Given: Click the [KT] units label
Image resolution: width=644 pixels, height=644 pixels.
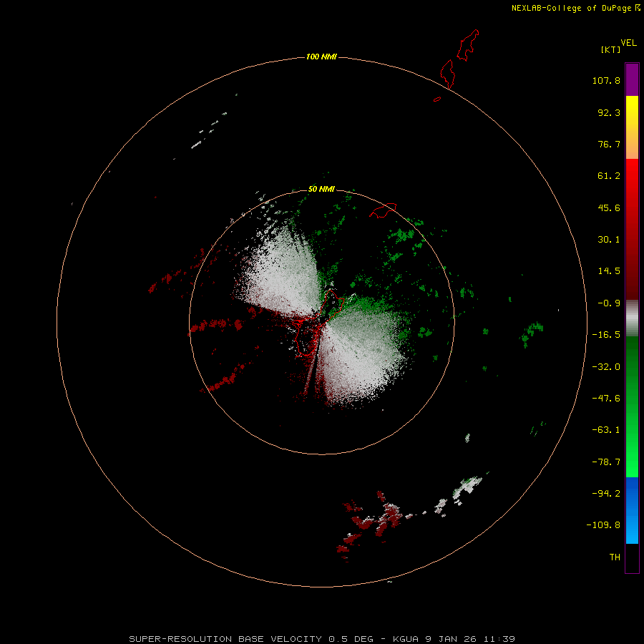Looking at the screenshot, I should [611, 49].
